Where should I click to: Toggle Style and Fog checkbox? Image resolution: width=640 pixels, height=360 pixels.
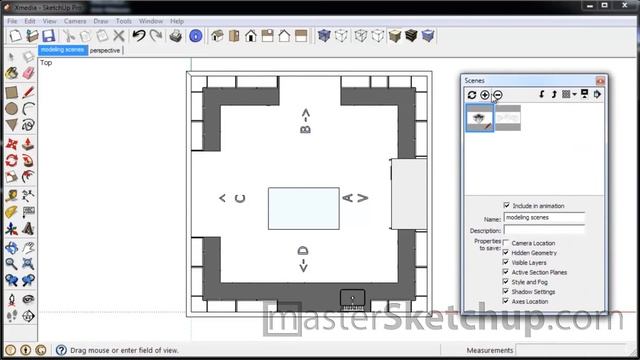(x=506, y=282)
